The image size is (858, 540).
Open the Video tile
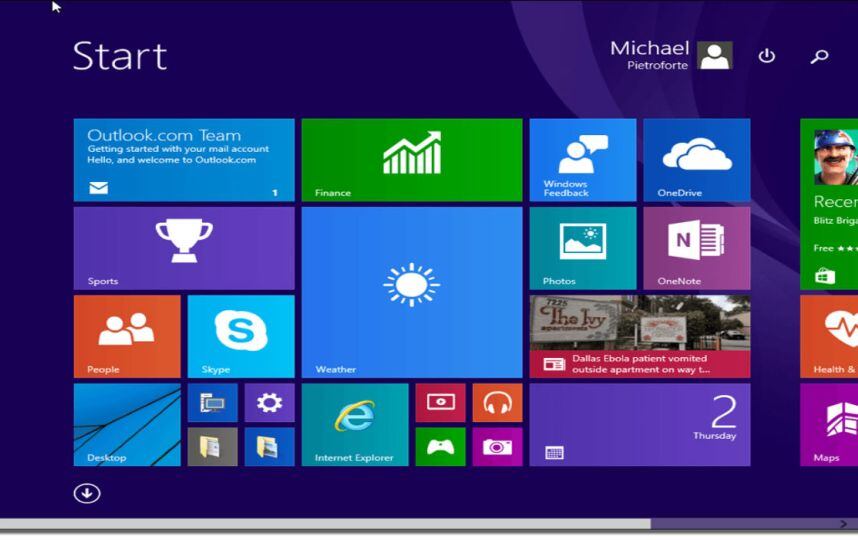[x=440, y=402]
